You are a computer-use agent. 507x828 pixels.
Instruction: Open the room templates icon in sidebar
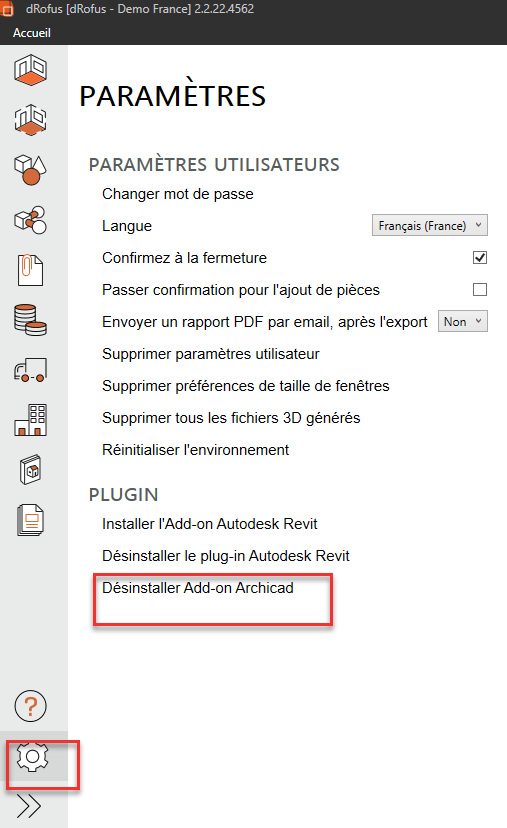tap(31, 119)
